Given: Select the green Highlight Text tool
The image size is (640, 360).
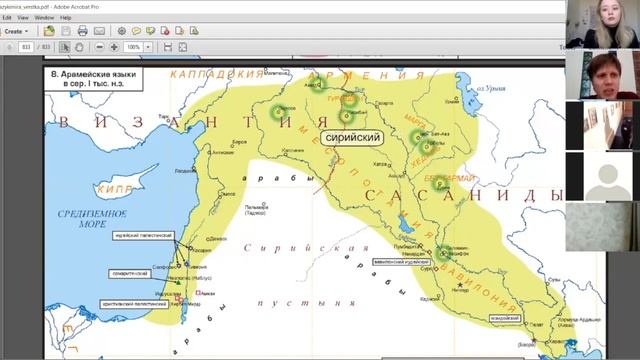Looking at the screenshot, I should click(151, 31).
